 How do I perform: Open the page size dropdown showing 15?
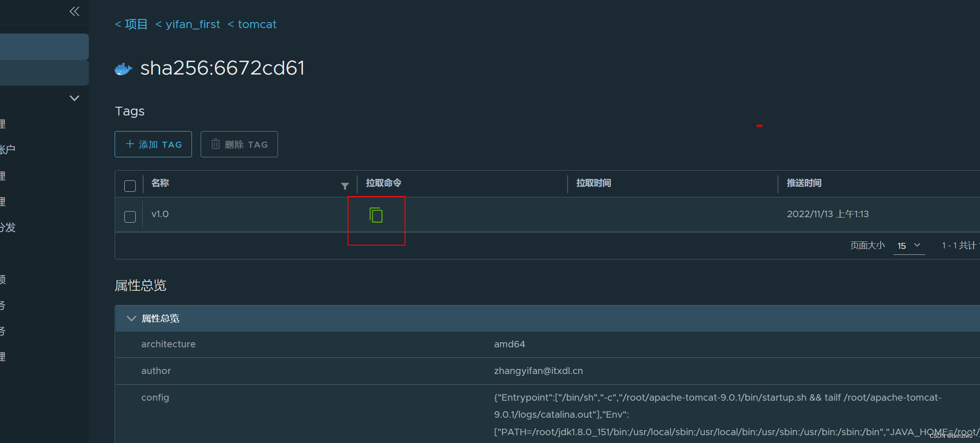coord(909,246)
